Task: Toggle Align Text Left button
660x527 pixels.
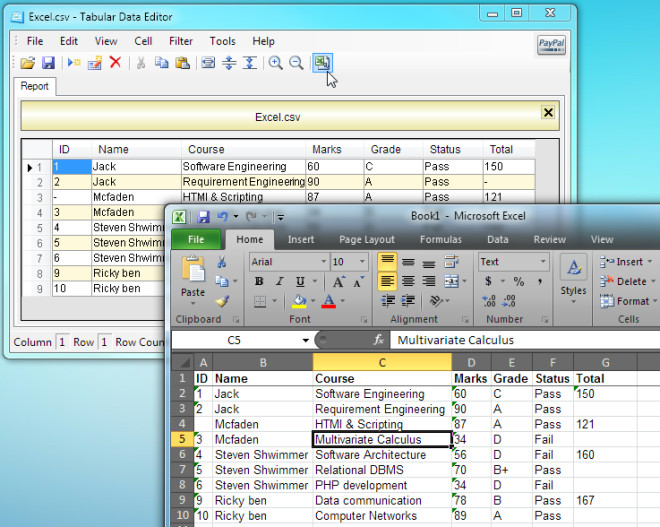Action: [x=387, y=281]
